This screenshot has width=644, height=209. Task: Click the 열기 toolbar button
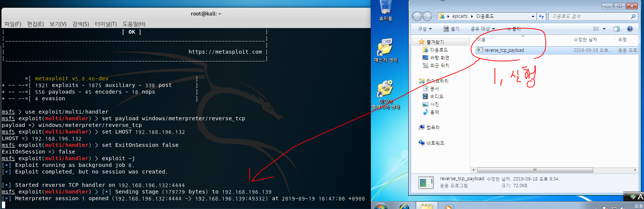tap(451, 29)
